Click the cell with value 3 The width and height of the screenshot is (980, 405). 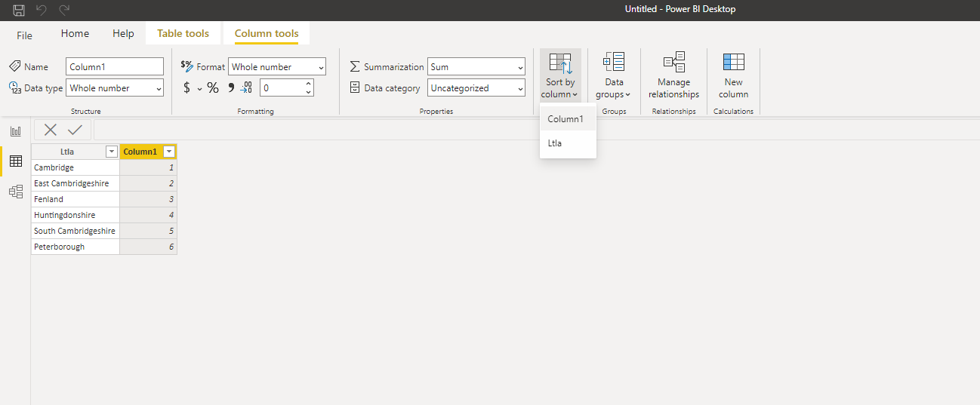[148, 199]
